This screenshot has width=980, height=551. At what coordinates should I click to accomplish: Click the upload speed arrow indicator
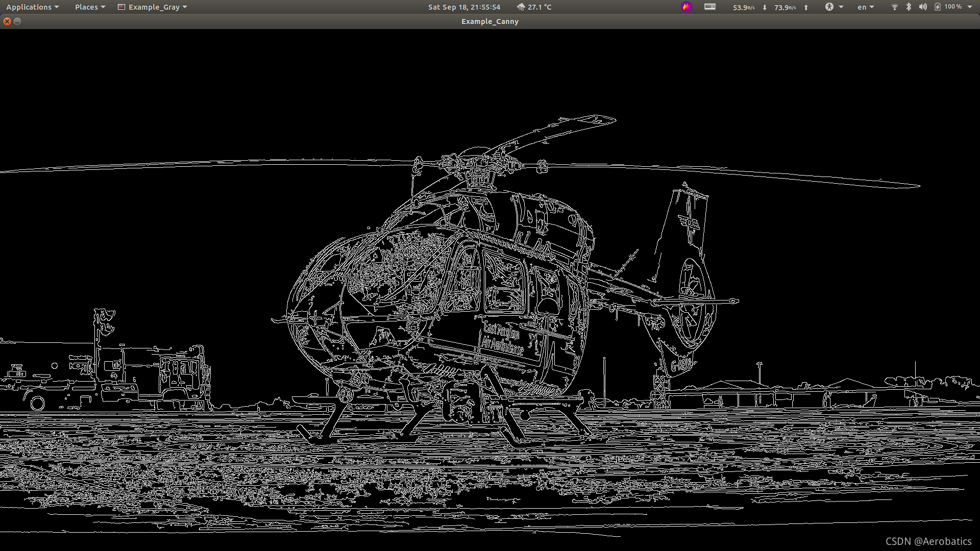pyautogui.click(x=806, y=7)
